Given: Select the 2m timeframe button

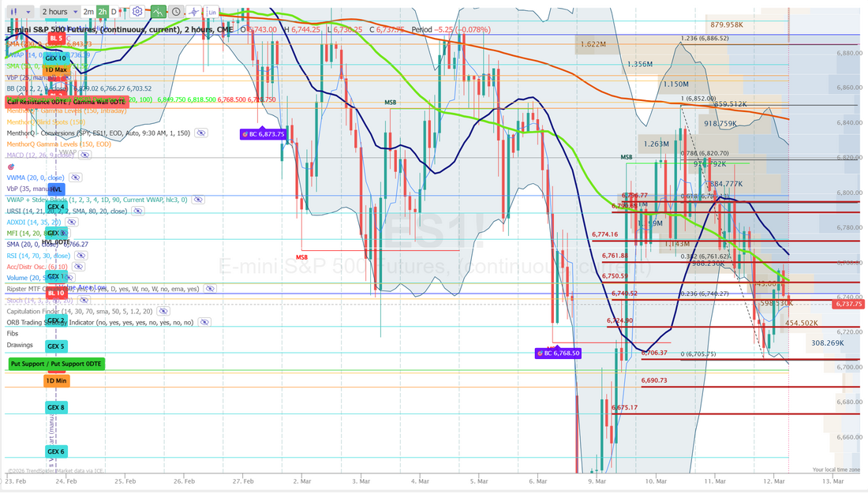Looking at the screenshot, I should pyautogui.click(x=88, y=12).
